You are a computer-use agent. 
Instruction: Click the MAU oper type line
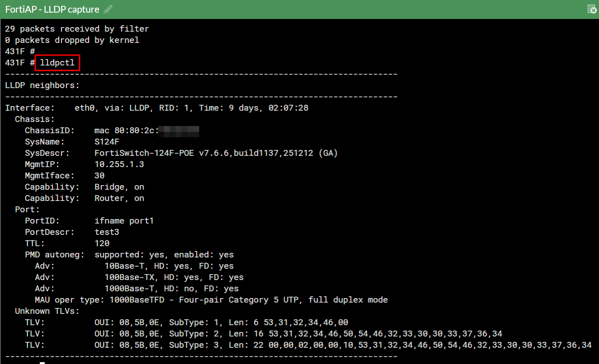click(x=211, y=300)
